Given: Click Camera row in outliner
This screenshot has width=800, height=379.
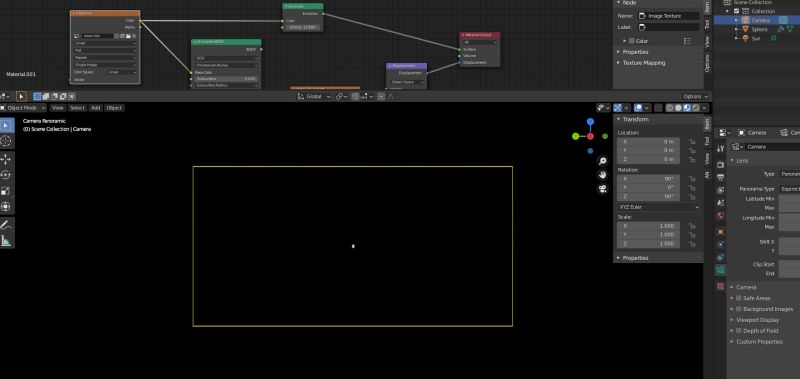Looking at the screenshot, I should point(757,20).
